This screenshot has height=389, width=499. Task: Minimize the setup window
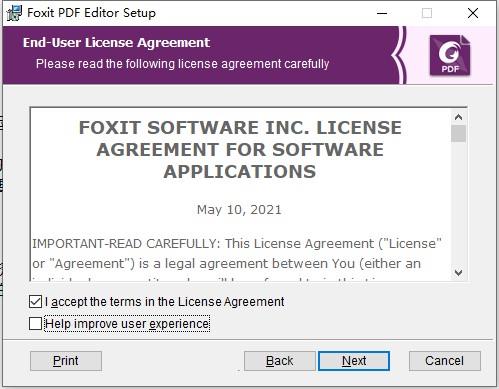382,13
